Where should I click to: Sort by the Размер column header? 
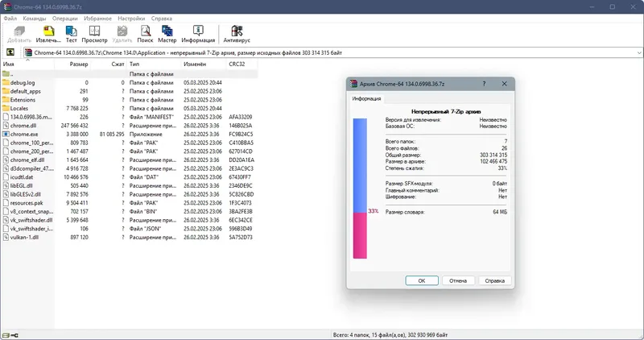(x=72, y=64)
